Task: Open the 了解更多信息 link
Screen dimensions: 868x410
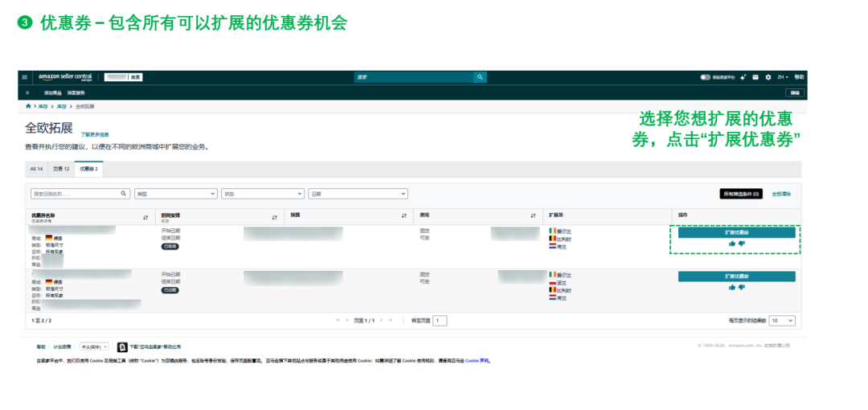Action: click(x=95, y=134)
